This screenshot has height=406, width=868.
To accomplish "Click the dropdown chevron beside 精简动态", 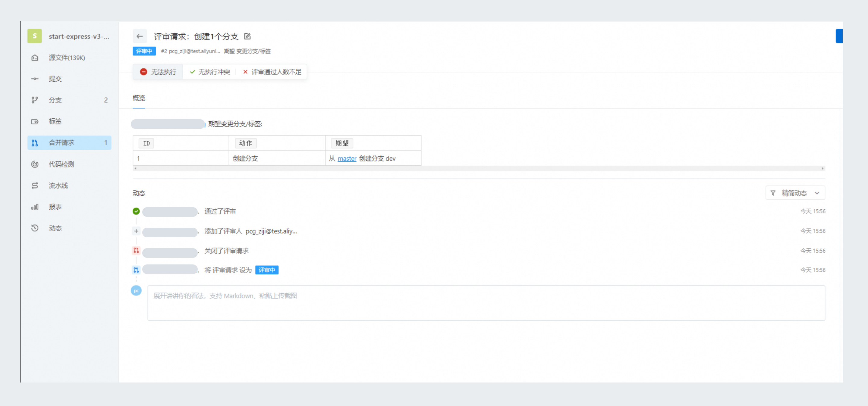I will point(817,193).
